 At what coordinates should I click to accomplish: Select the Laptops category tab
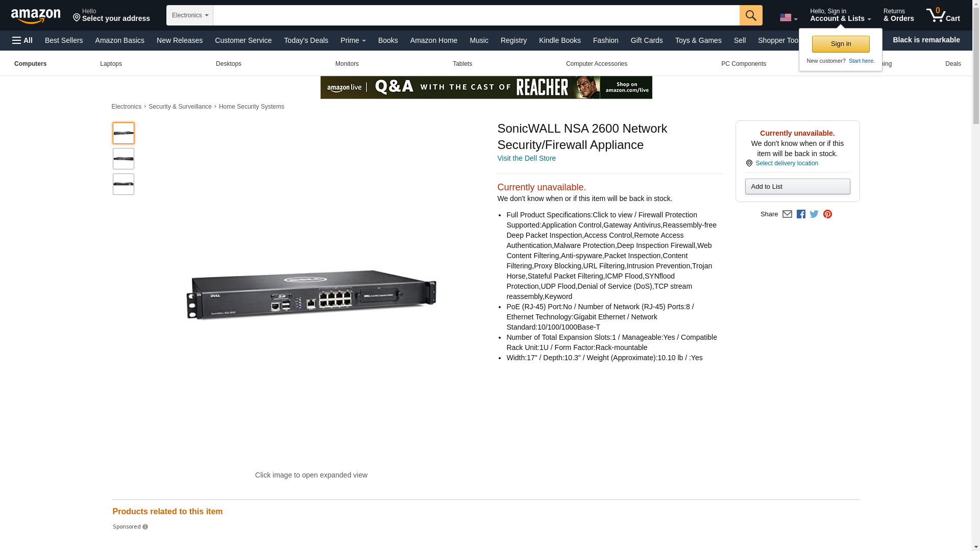[x=111, y=64]
